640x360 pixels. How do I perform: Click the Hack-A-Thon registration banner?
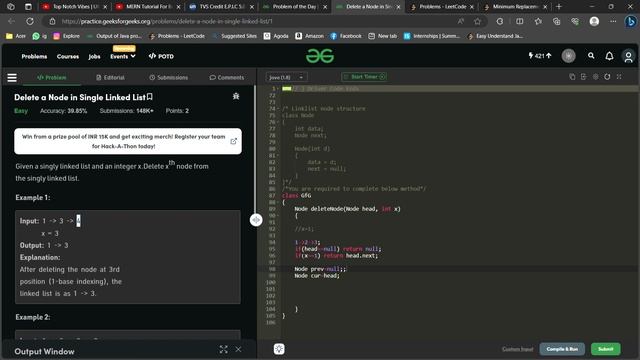[x=128, y=141]
